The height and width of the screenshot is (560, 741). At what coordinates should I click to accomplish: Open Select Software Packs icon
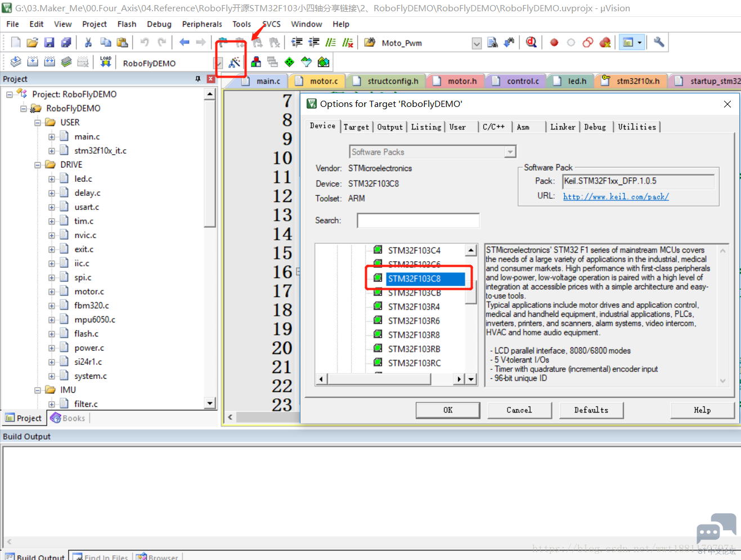(x=306, y=62)
